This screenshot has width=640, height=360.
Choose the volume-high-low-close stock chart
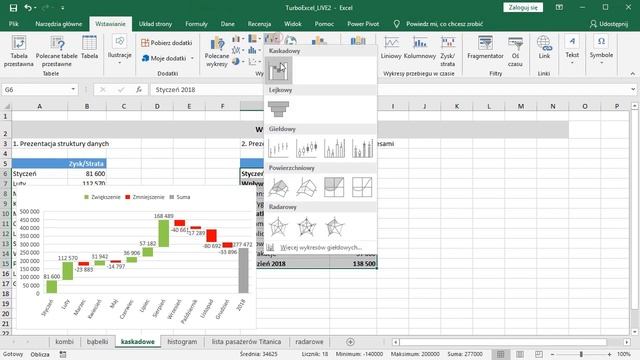[334, 148]
